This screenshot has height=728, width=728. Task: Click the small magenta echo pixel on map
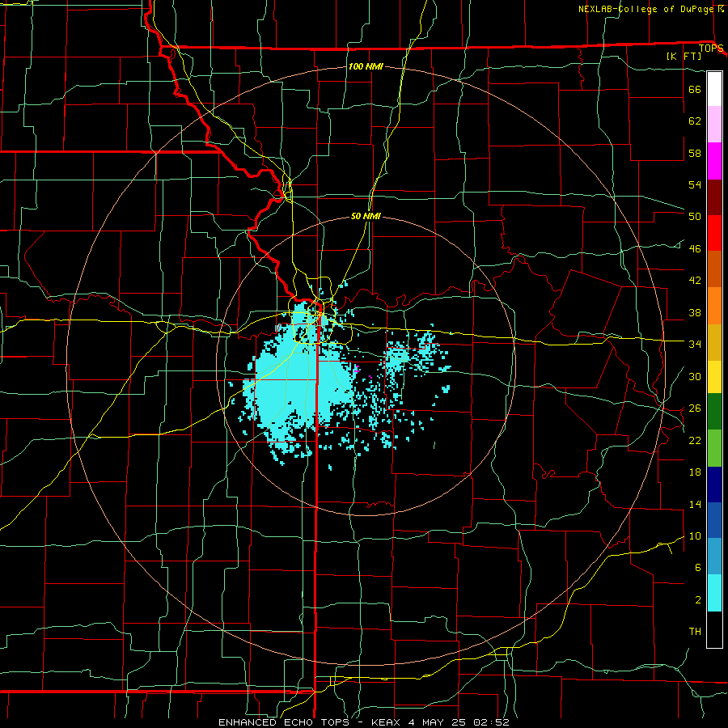click(357, 370)
